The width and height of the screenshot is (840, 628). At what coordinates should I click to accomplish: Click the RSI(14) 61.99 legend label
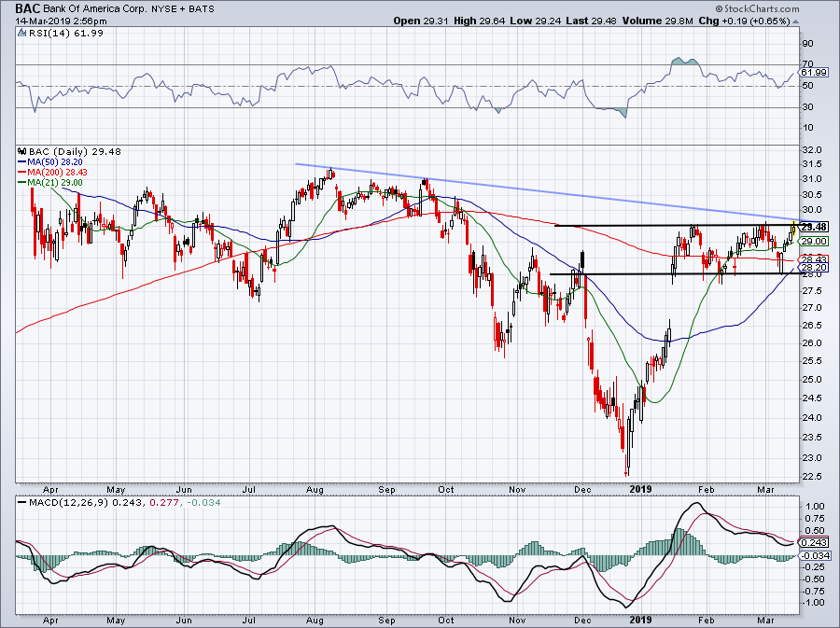66,34
